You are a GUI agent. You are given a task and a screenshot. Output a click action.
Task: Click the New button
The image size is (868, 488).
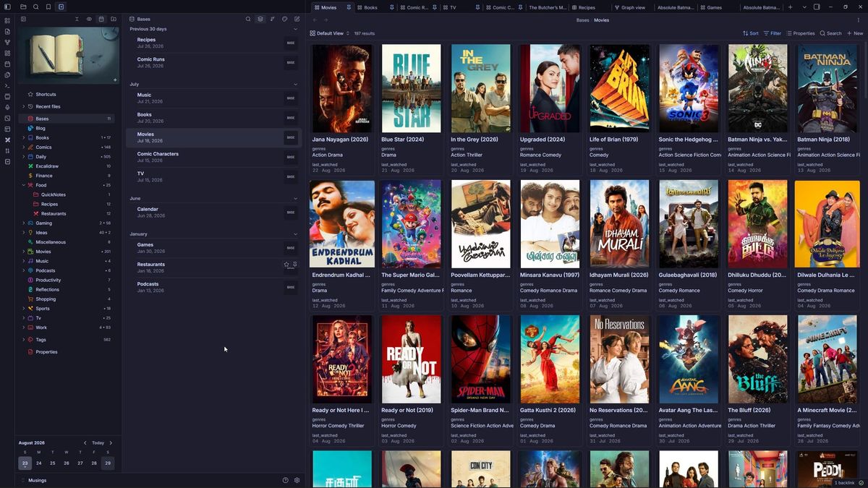[x=855, y=33]
